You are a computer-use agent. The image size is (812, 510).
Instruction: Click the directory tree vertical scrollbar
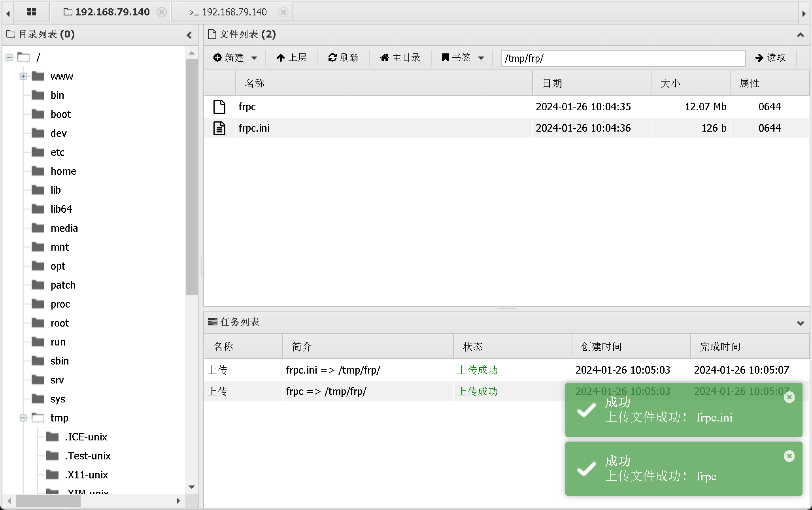(192, 178)
